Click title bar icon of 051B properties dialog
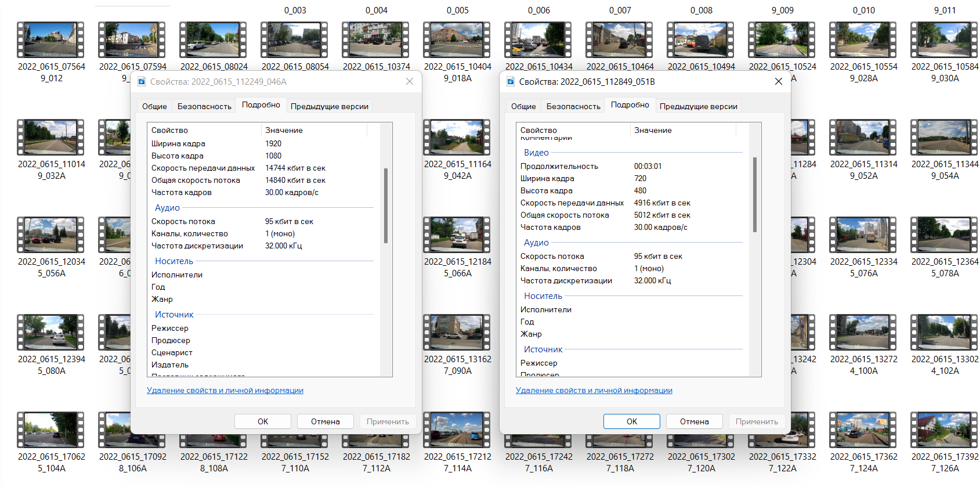Screen dimensions: 980x487 coord(511,82)
